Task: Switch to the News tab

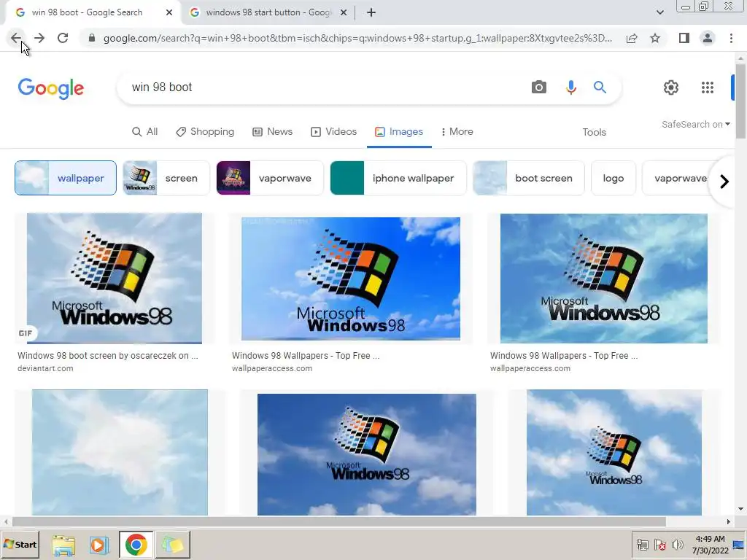Action: pyautogui.click(x=273, y=132)
